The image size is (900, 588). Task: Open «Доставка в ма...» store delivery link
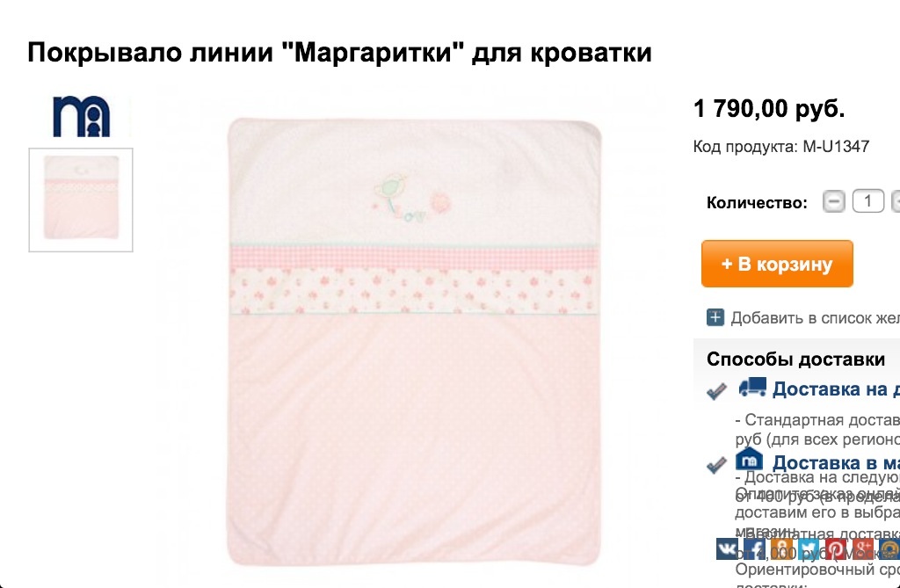(x=836, y=462)
